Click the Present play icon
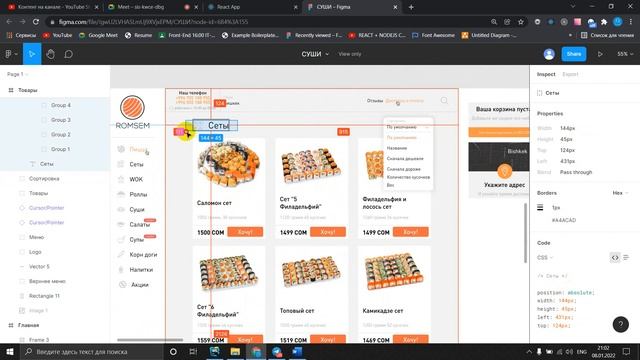The image size is (640, 360). 600,54
